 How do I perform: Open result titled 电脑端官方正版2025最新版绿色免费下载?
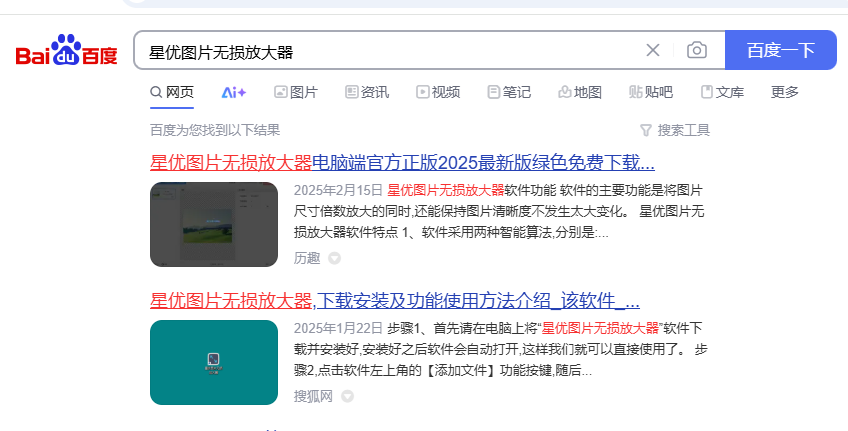tap(402, 163)
